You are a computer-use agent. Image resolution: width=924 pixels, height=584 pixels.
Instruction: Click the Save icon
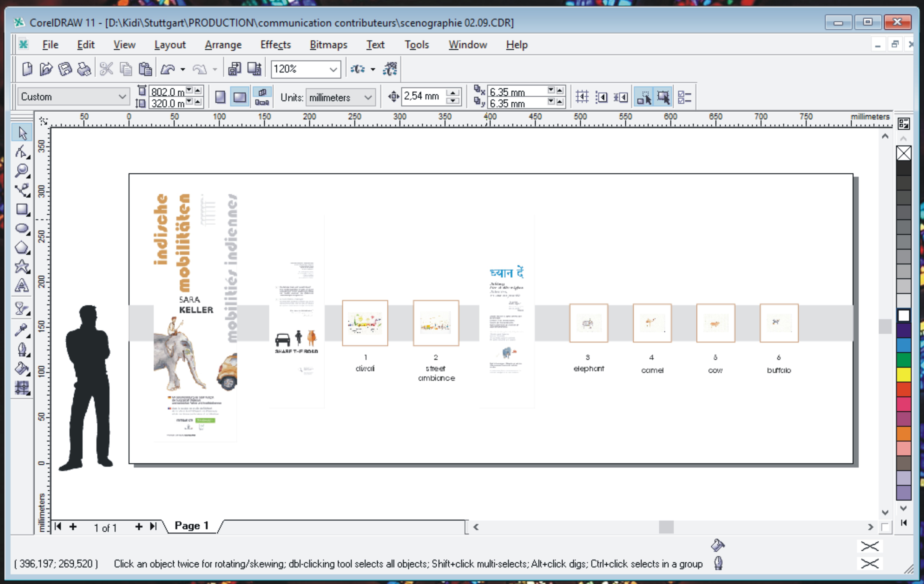coord(65,69)
